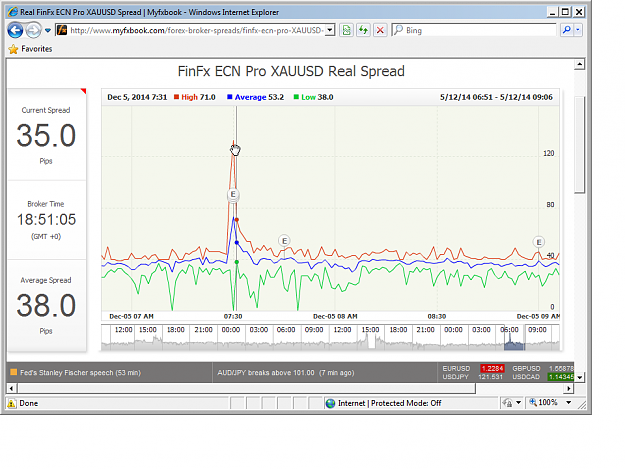This screenshot has width=625, height=469.
Task: Click the 15:00 white gap in navigator
Action: tap(371, 341)
